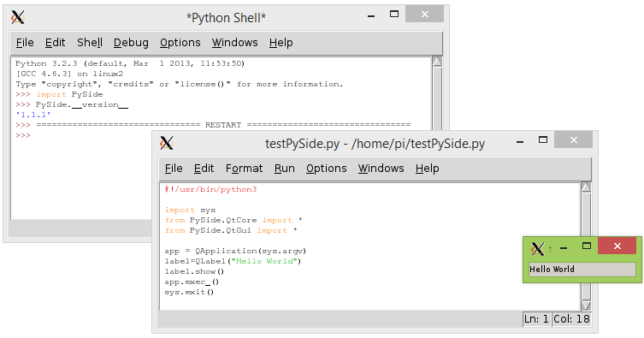
Task: Open the Format menu in editor
Action: [244, 169]
